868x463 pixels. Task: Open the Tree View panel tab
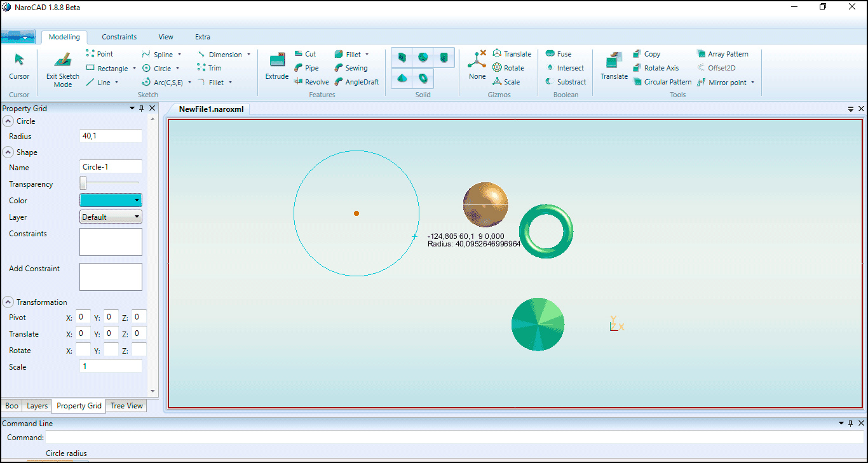coord(126,406)
